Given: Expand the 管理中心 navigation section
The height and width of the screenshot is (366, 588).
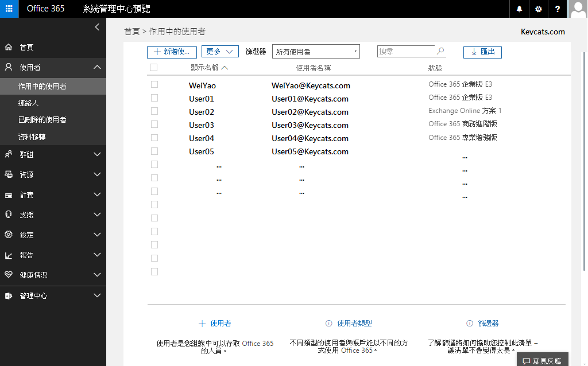Looking at the screenshot, I should point(97,295).
